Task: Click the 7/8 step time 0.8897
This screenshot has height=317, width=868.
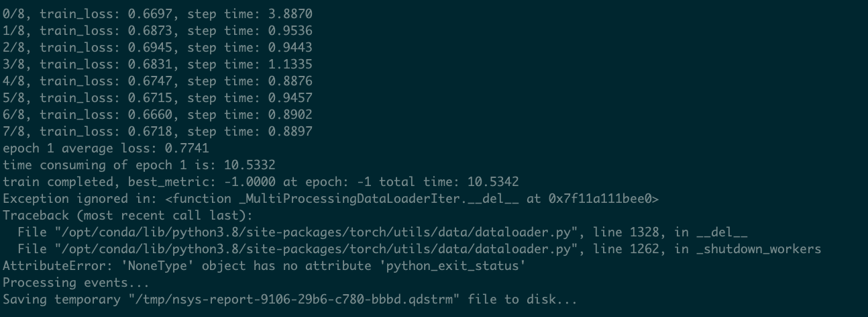Action: coord(290,132)
